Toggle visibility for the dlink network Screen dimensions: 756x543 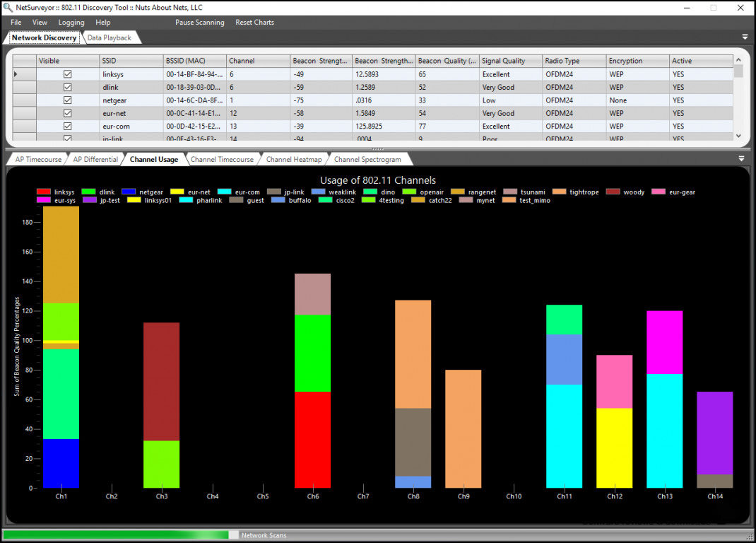(x=67, y=87)
